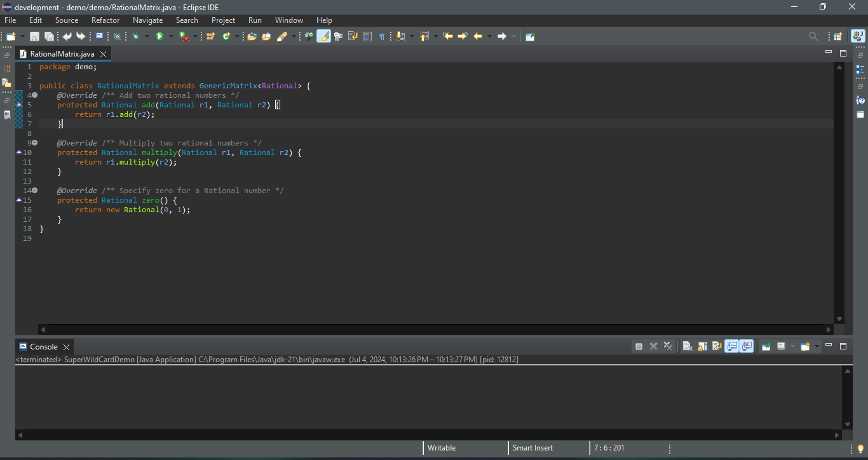Open the Navigate menu
Image resolution: width=868 pixels, height=460 pixels.
tap(148, 20)
